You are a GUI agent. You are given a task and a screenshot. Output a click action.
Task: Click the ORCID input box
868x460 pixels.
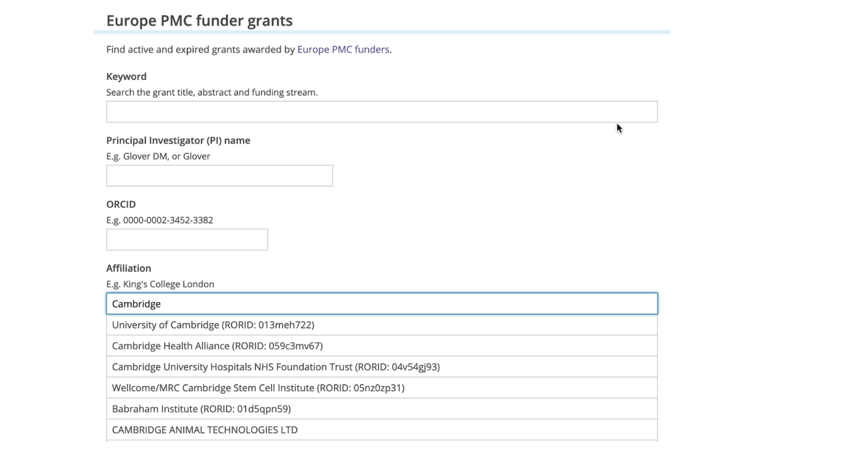(187, 240)
